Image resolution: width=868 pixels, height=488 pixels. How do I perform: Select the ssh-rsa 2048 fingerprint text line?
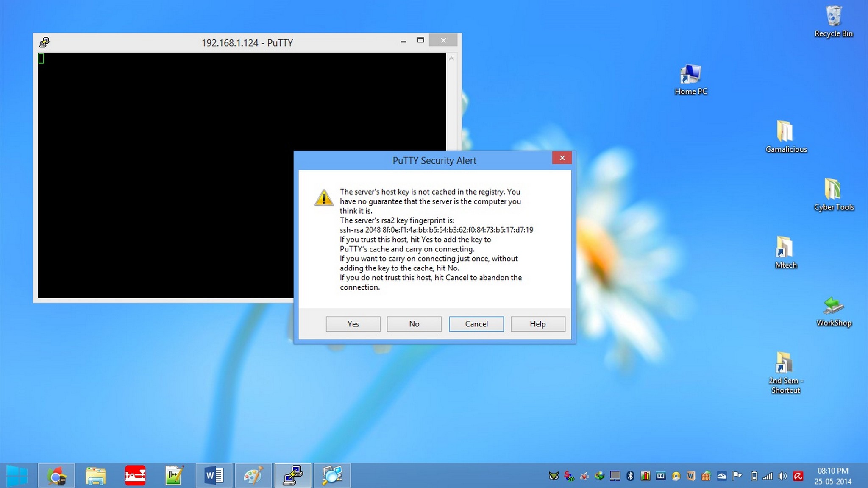[x=436, y=230]
